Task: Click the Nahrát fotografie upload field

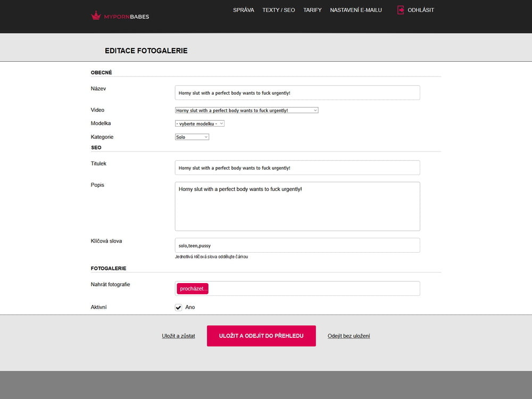Action: (319, 288)
